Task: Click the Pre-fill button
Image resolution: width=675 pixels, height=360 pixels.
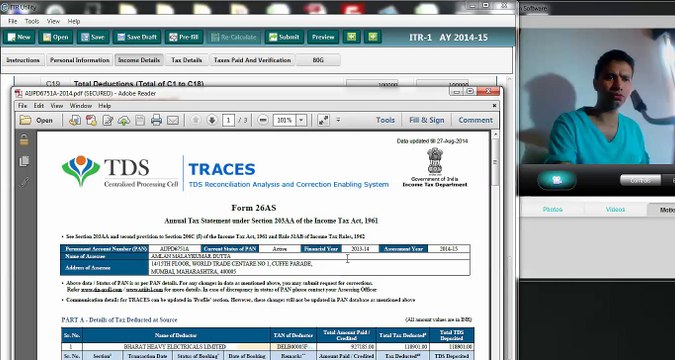Action: click(x=184, y=37)
